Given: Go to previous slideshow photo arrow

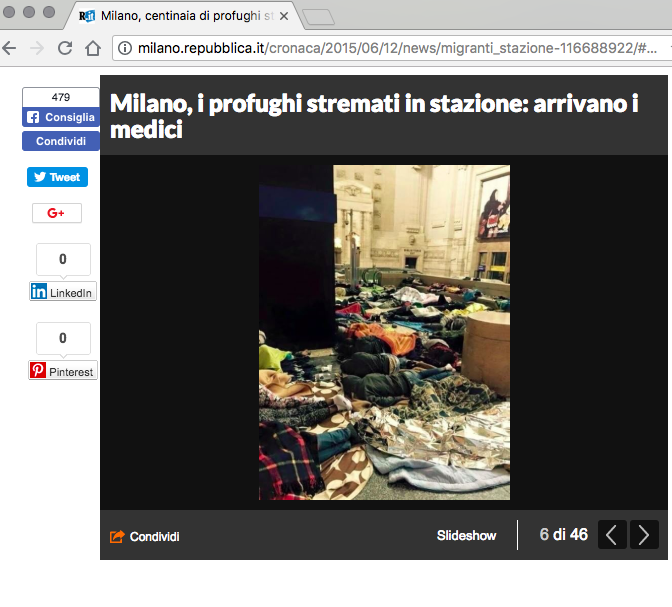Looking at the screenshot, I should pyautogui.click(x=612, y=535).
